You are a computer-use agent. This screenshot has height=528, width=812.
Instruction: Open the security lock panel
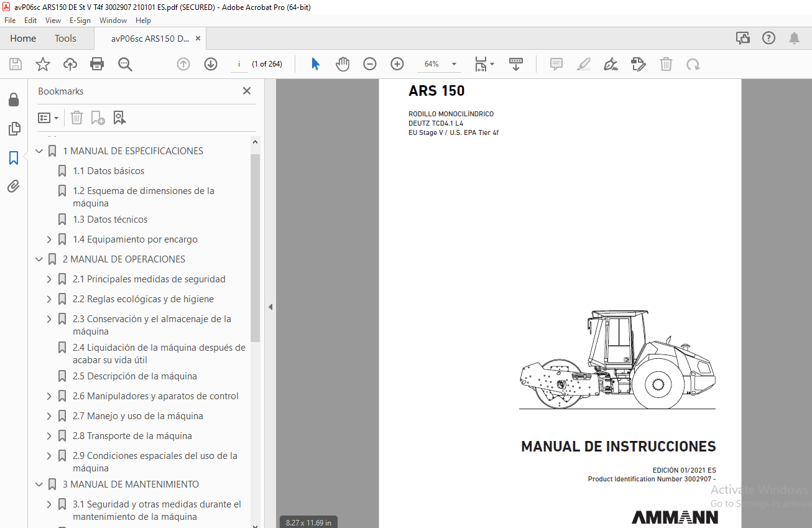pos(14,100)
